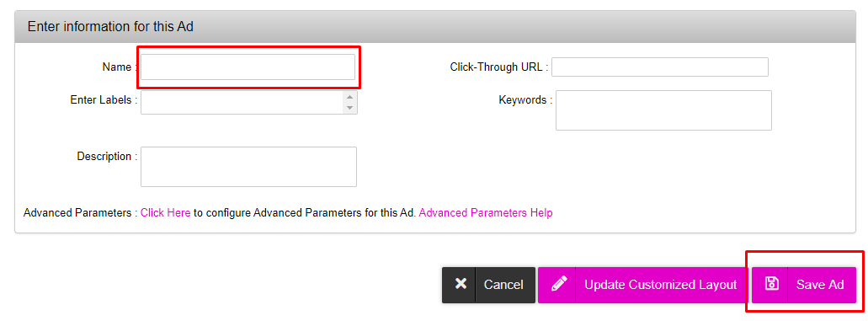868x321 pixels.
Task: Click the floppy disk save icon
Action: pos(771,284)
